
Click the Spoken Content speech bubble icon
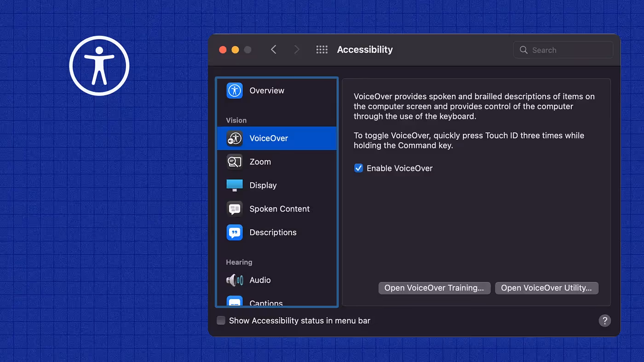coord(235,209)
